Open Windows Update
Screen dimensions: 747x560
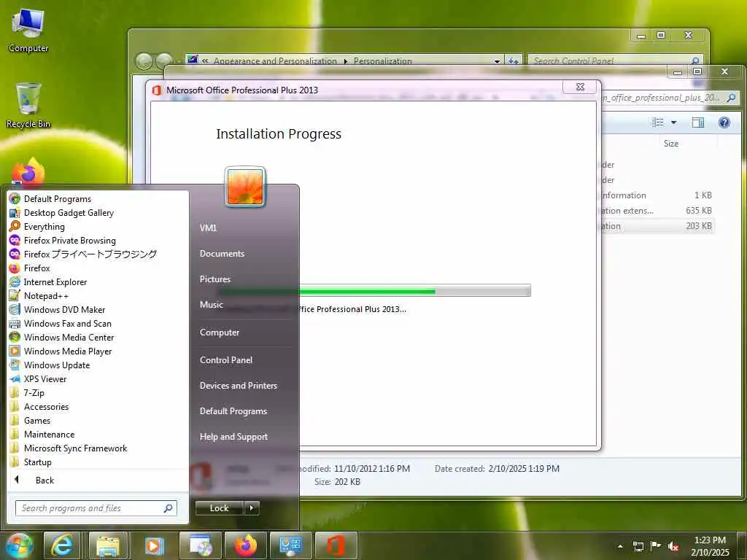pos(57,365)
